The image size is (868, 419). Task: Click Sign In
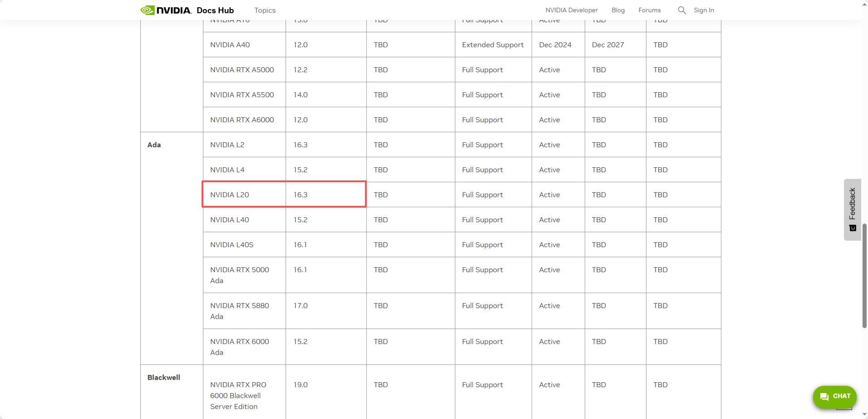click(704, 10)
